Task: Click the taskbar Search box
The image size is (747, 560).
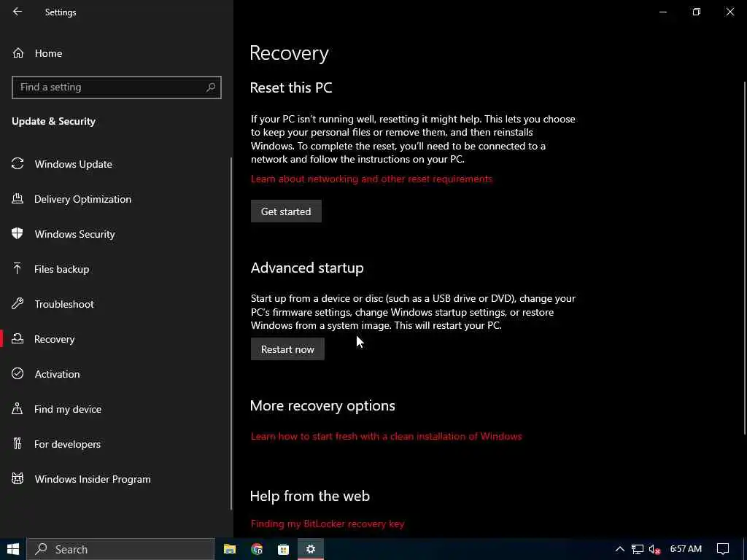Action: 120,549
